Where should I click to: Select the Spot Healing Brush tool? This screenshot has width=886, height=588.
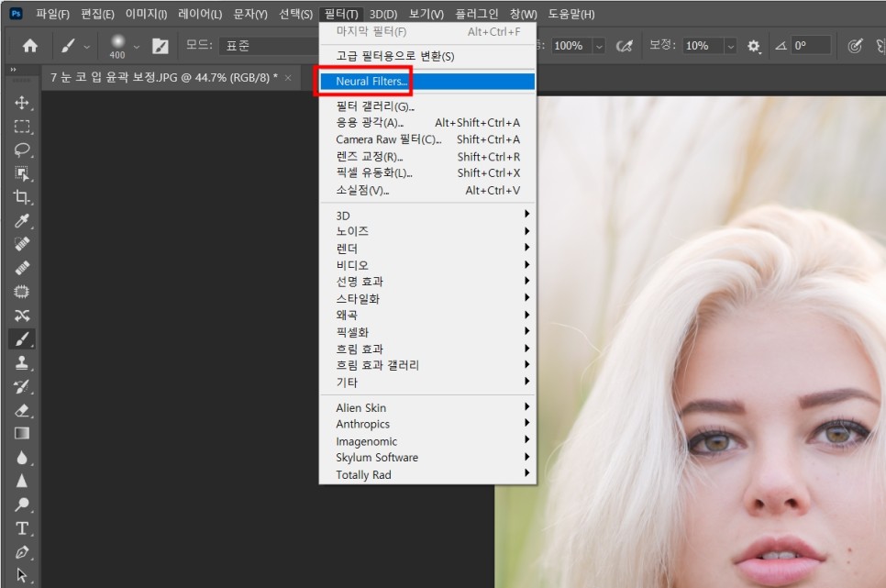pyautogui.click(x=22, y=244)
